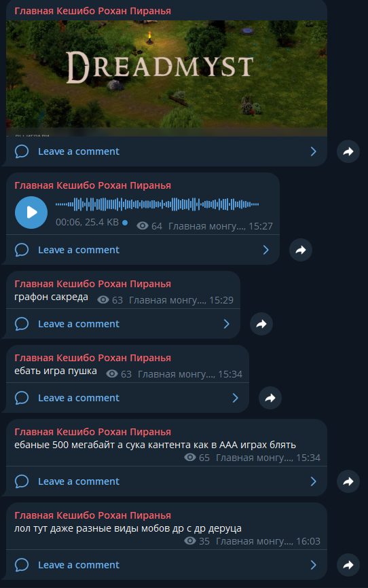Screen dimensions: 368x588
Task: Open comments chevron under last message
Action: (x=314, y=565)
